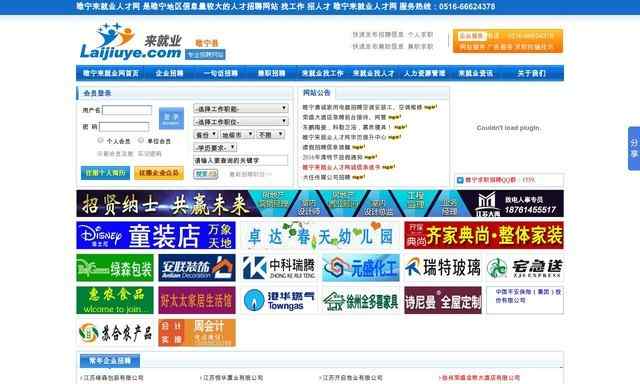640x384 pixels.
Task: Open the 分享 share tab on right edge
Action: (634, 149)
